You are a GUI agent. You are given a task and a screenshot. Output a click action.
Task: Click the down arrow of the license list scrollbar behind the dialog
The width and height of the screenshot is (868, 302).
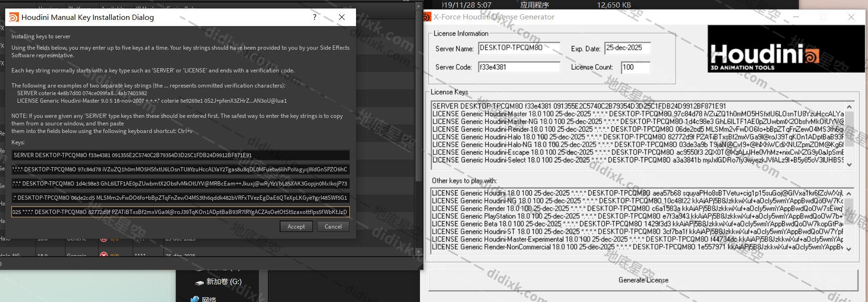pyautogui.click(x=418, y=252)
